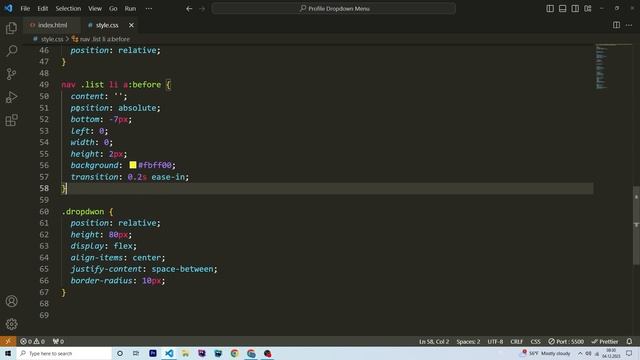Toggle the secondary side bar layout icon
The height and width of the screenshot is (360, 640).
pos(575,9)
